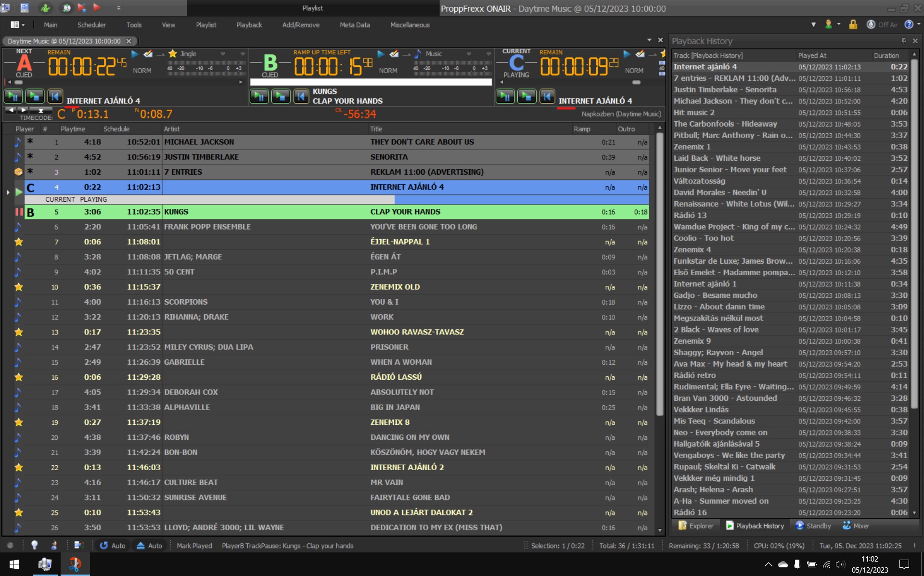Click Player B blue PFL play arrow

pyautogui.click(x=381, y=54)
